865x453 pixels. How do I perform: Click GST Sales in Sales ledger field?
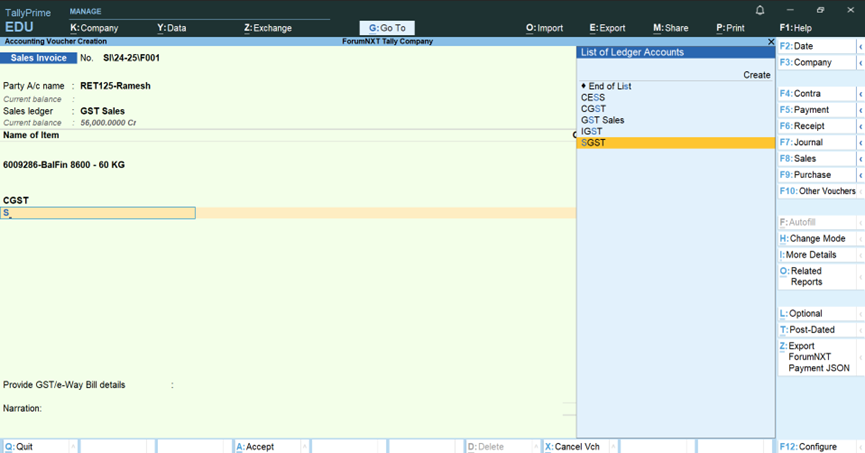(103, 111)
